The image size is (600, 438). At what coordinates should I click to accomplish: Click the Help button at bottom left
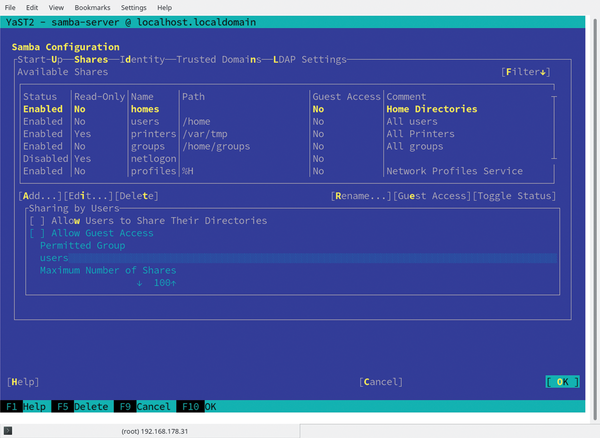[23, 382]
